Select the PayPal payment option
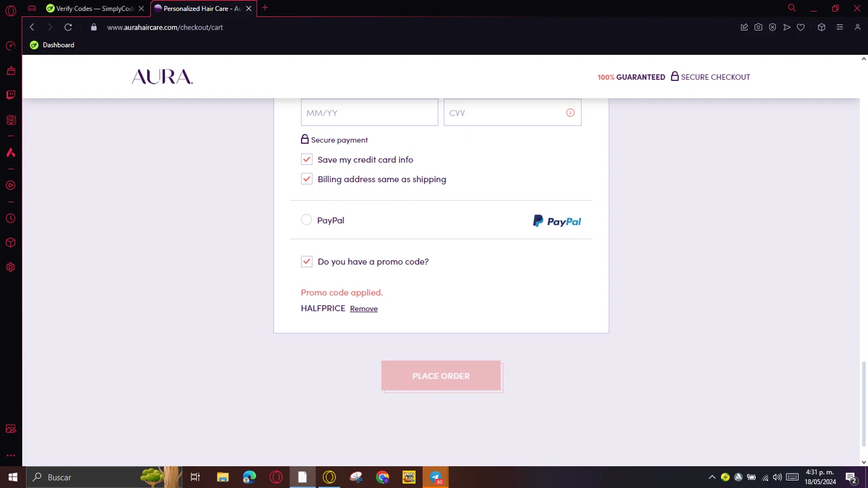This screenshot has height=488, width=868. (307, 220)
